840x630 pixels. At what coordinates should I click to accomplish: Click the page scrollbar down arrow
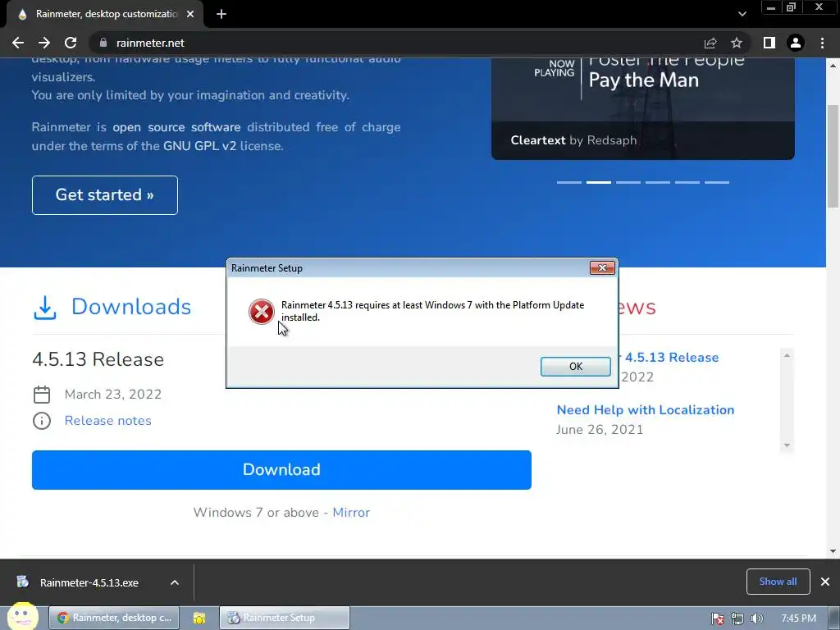click(833, 551)
